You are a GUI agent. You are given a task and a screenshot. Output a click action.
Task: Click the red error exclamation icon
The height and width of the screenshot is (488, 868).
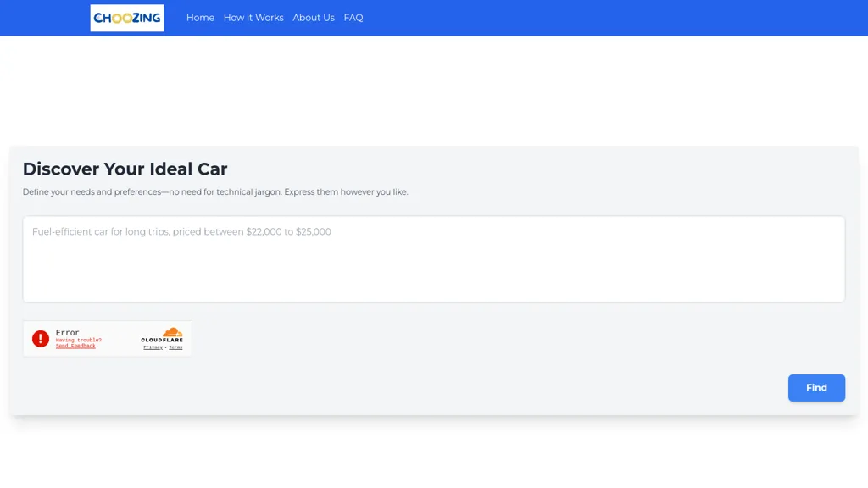[41, 339]
